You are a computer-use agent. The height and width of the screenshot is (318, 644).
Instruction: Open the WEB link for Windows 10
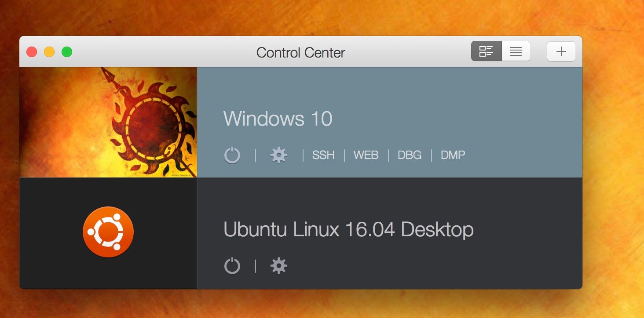(x=366, y=155)
